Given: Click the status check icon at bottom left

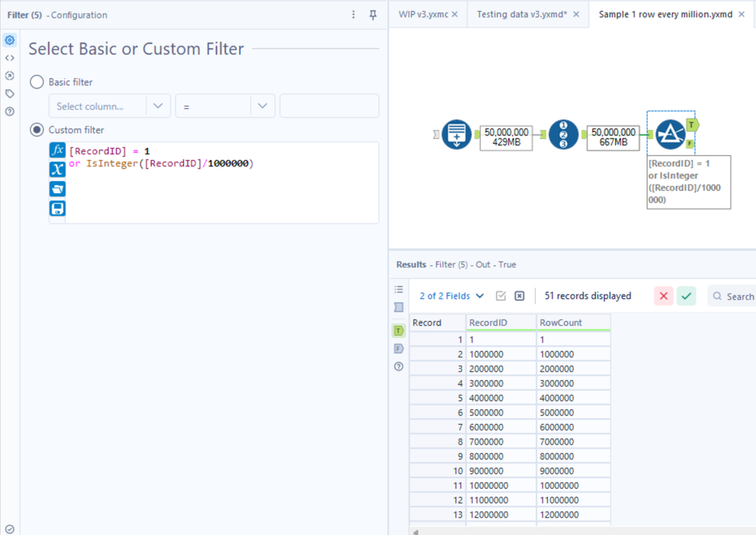Looking at the screenshot, I should click(10, 529).
